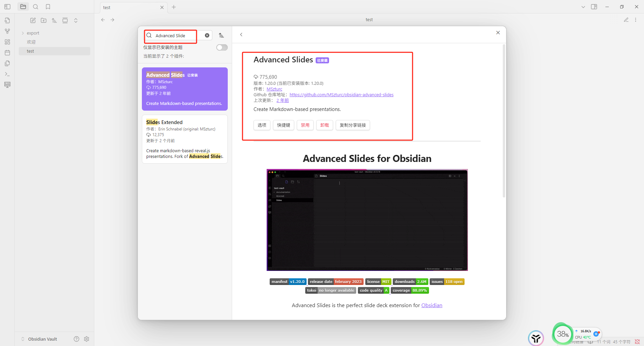Open the MSzturc author link
The width and height of the screenshot is (644, 346).
tap(274, 89)
